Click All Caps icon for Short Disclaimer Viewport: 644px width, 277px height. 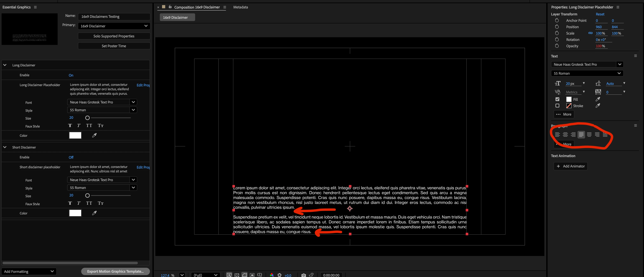pyautogui.click(x=89, y=203)
